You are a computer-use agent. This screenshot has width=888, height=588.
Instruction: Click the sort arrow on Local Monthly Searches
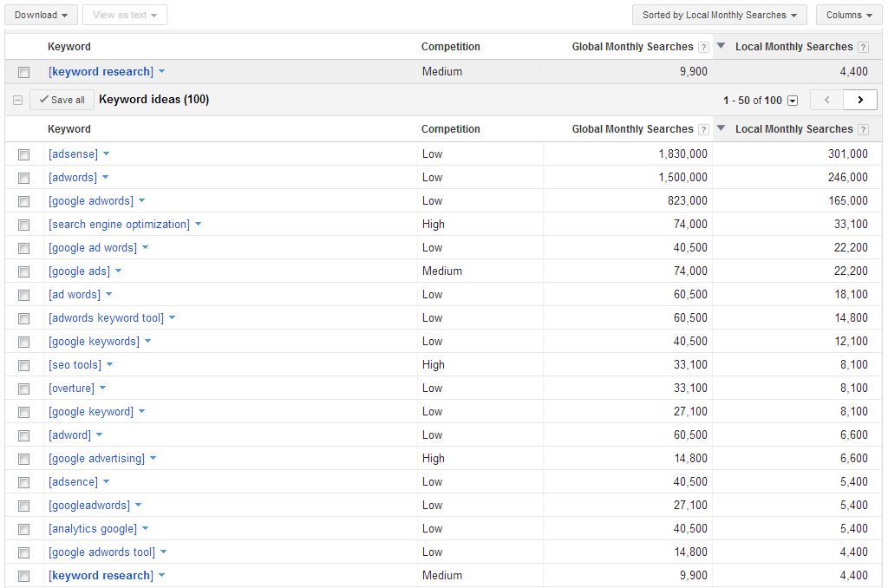721,128
